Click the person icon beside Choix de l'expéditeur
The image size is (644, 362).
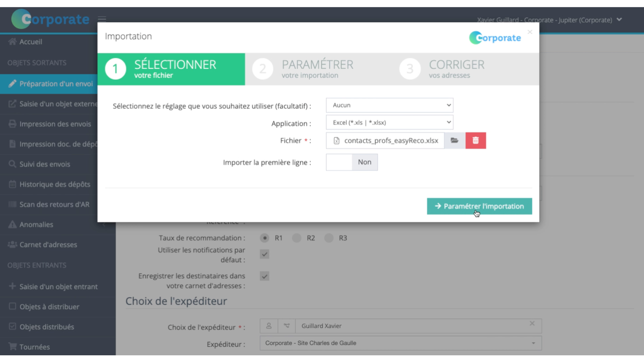coord(269,326)
